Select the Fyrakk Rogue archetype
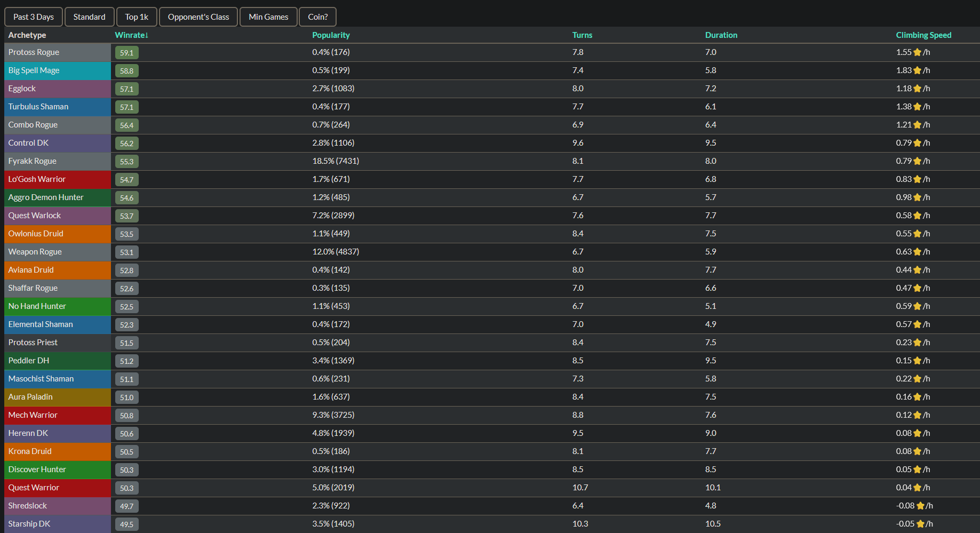Screen dimensions: 980x533 58,161
